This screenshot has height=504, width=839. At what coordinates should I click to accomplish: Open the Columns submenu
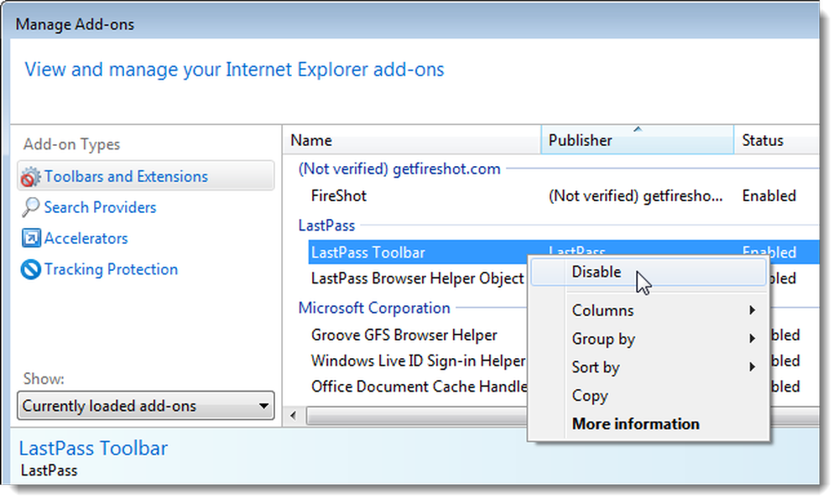point(649,310)
